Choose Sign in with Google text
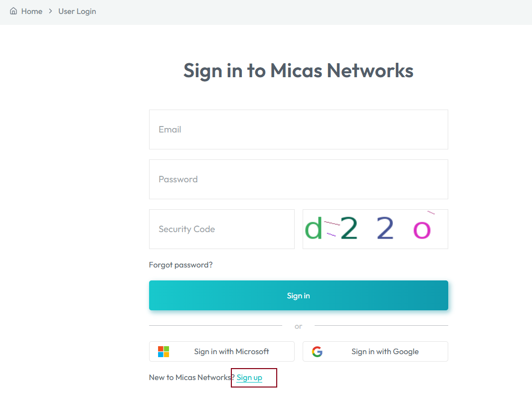Screen dimensions: 532x393 click(385, 352)
